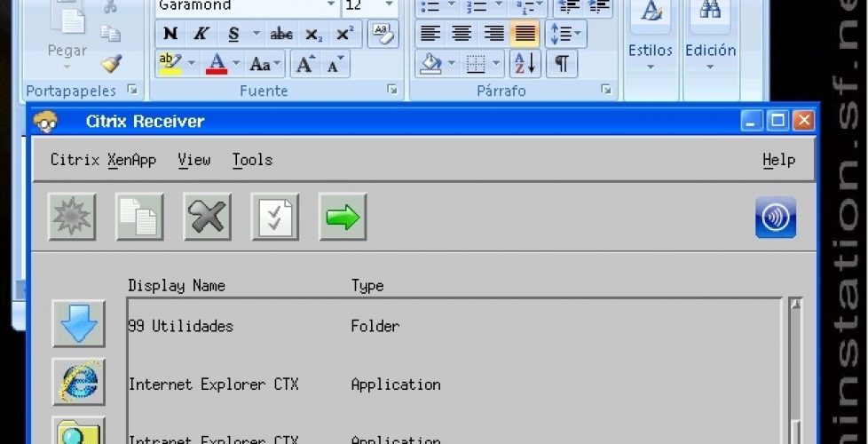Click the blue down-arrow folder icon for 99 Utilidades
This screenshot has height=444, width=868.
(x=79, y=323)
